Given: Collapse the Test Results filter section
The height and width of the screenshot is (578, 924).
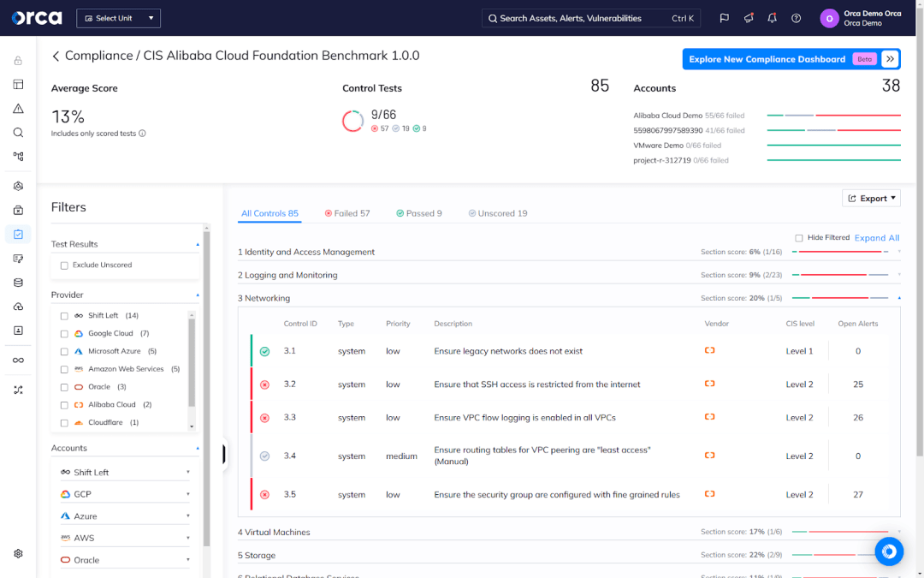Looking at the screenshot, I should click(x=198, y=244).
